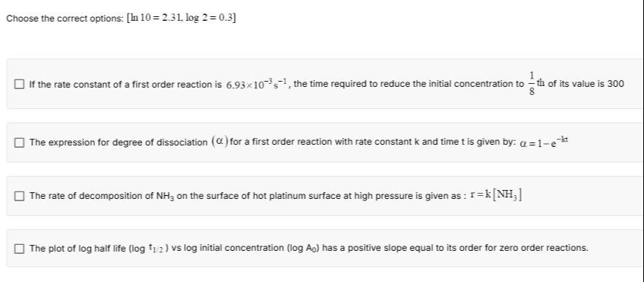
Task: Click the 'The expression for degree of dissociation' sentence
Action: [x=118, y=142]
